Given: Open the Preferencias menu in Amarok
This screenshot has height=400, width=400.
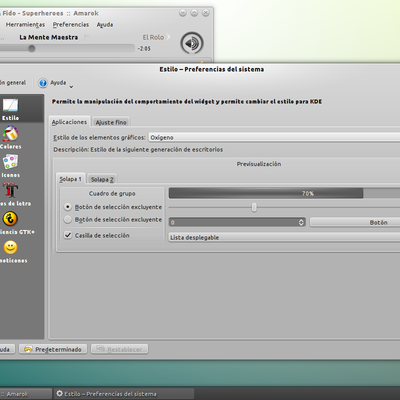Looking at the screenshot, I should (71, 25).
